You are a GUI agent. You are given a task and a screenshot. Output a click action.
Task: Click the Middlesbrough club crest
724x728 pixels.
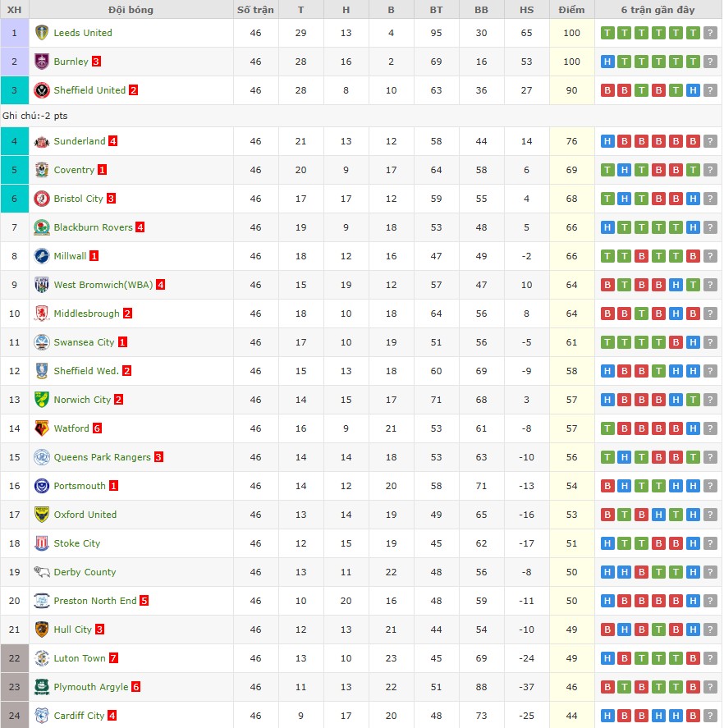pyautogui.click(x=42, y=314)
